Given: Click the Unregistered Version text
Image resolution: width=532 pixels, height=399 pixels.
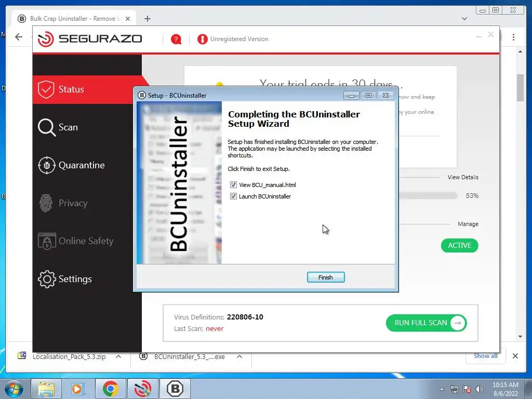Looking at the screenshot, I should point(239,39).
